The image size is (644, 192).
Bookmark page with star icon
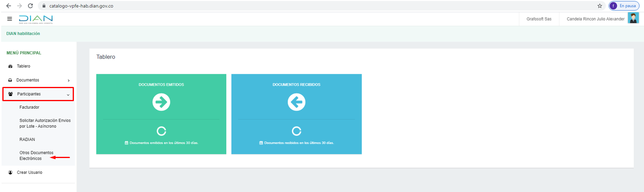pyautogui.click(x=599, y=6)
